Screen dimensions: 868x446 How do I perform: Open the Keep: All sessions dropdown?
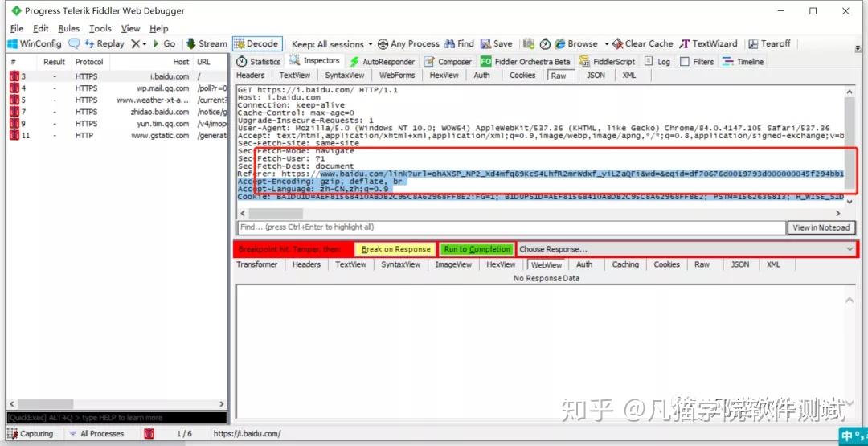click(332, 43)
